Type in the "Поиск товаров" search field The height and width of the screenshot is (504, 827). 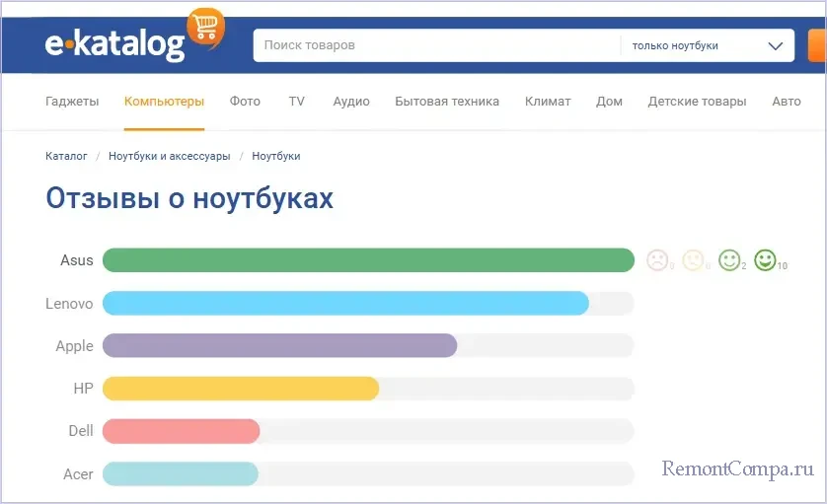point(434,45)
